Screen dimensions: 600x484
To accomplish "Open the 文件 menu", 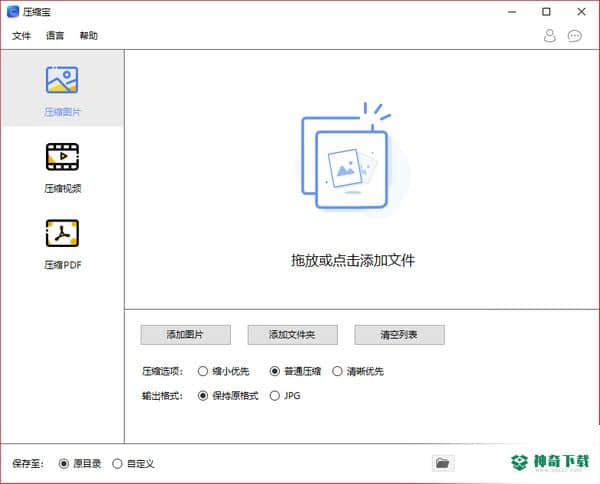I will [21, 36].
